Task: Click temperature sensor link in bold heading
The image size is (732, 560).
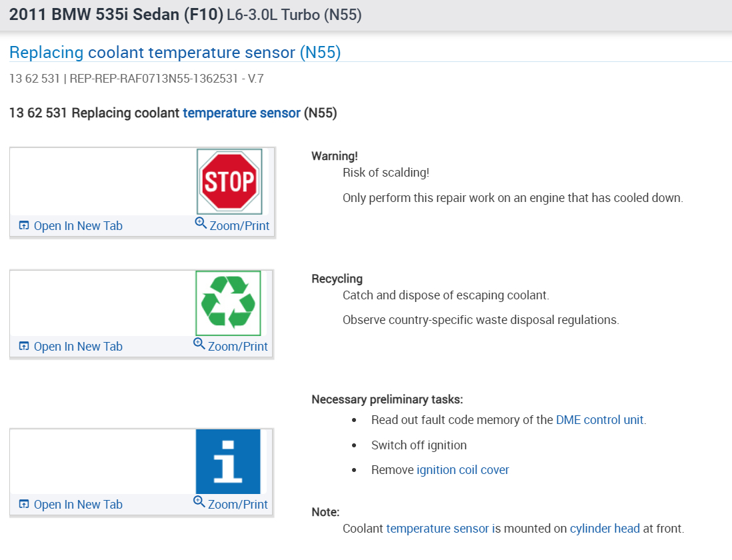Action: (241, 113)
